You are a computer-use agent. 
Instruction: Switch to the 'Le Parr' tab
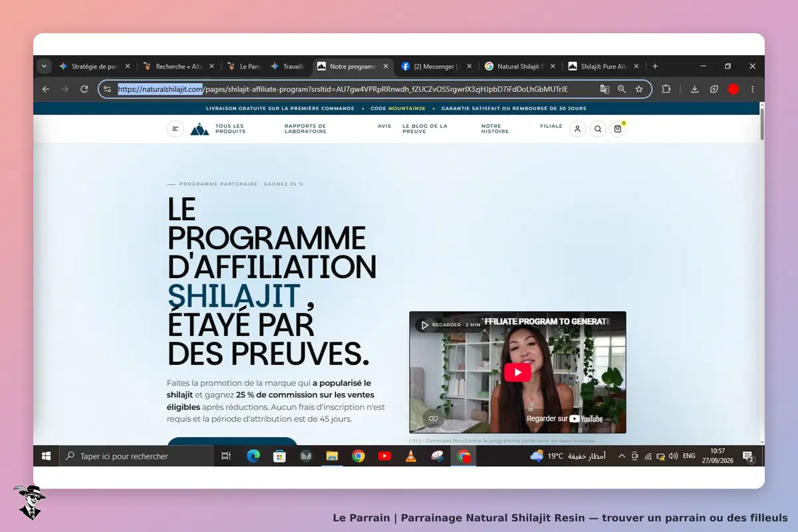(243, 66)
